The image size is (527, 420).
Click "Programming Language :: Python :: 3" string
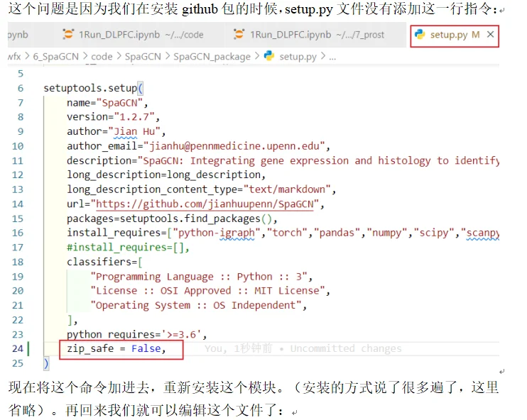coord(199,277)
